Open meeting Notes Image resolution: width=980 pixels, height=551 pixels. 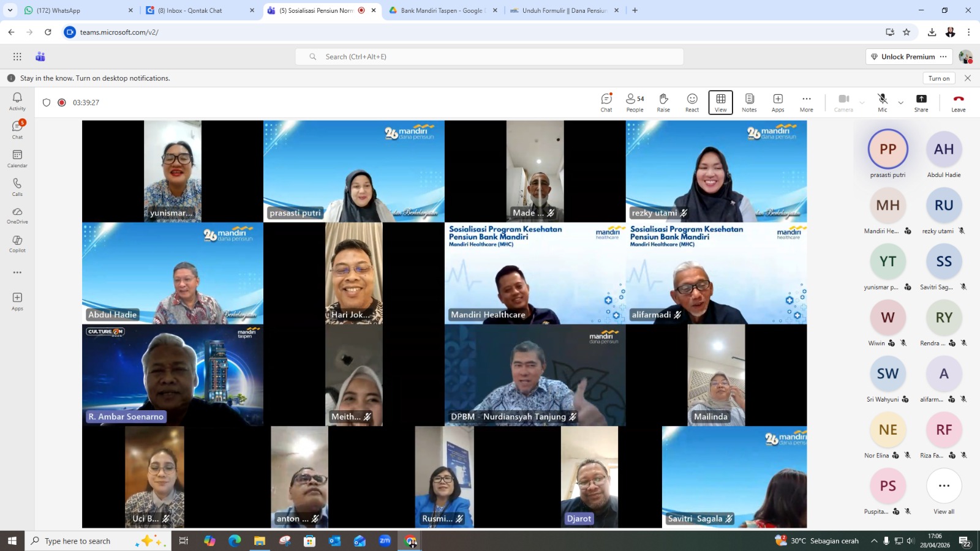pyautogui.click(x=749, y=102)
